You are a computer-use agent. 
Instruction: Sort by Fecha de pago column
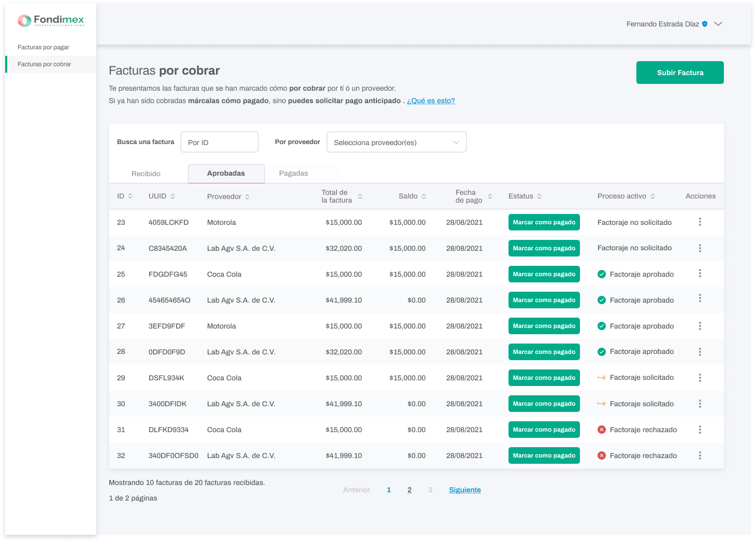coord(490,196)
